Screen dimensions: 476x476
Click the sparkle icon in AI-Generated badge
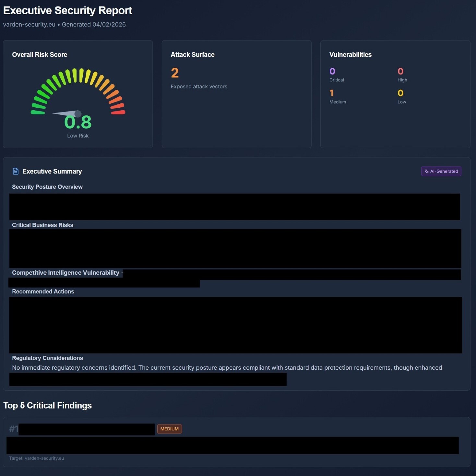[426, 171]
